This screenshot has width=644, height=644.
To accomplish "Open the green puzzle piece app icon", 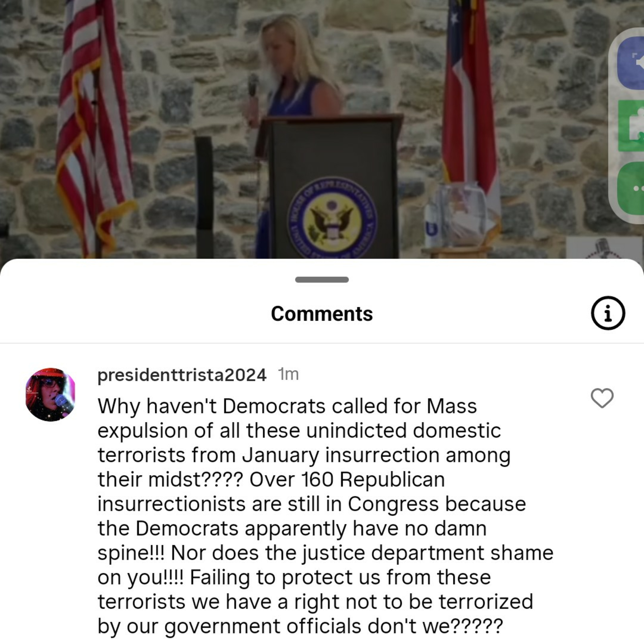I will coord(631,125).
